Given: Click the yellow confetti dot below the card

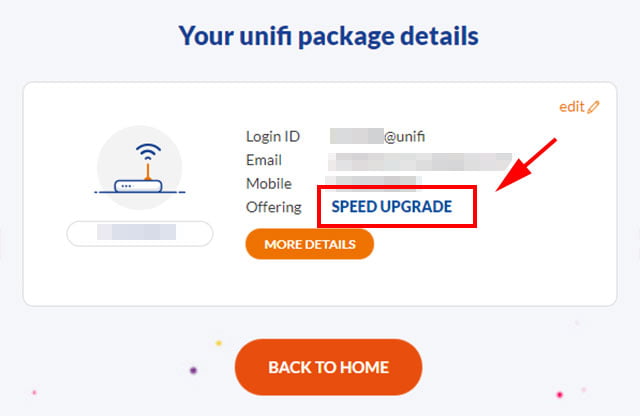Looking at the screenshot, I should click(219, 343).
